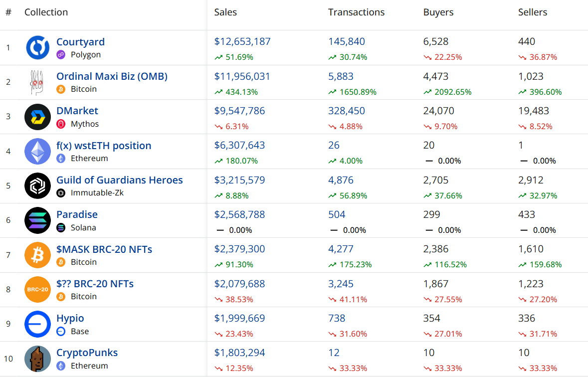Click Courtyard transactions count 145,840
588x377 pixels.
[347, 41]
